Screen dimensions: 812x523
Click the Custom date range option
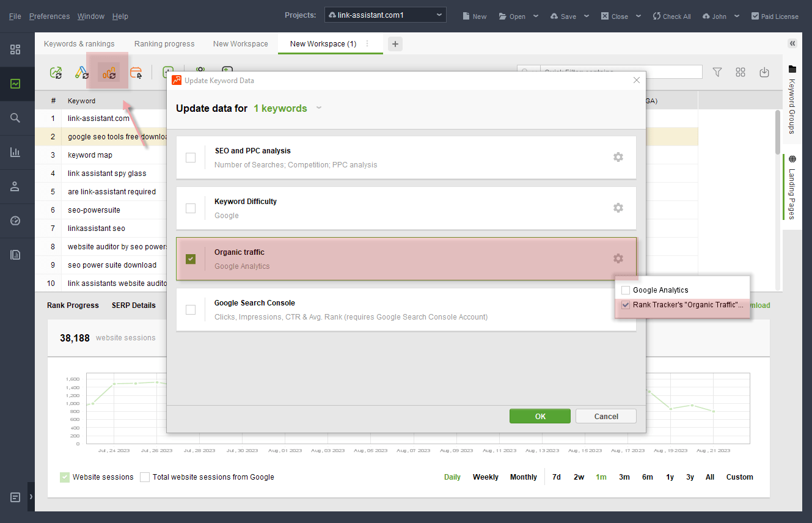click(740, 477)
